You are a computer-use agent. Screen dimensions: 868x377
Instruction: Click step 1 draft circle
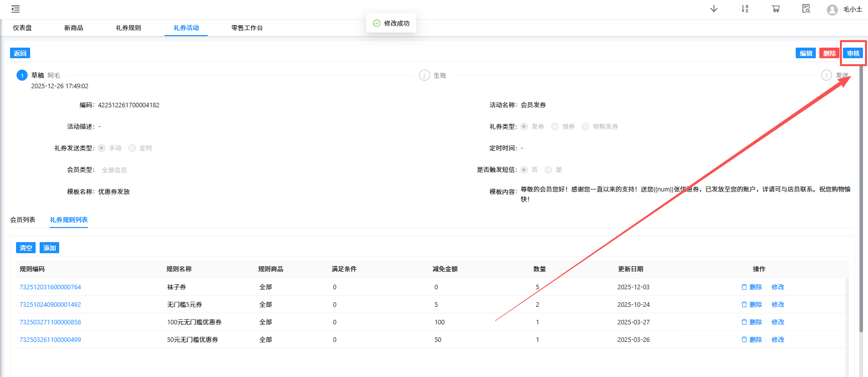click(22, 75)
